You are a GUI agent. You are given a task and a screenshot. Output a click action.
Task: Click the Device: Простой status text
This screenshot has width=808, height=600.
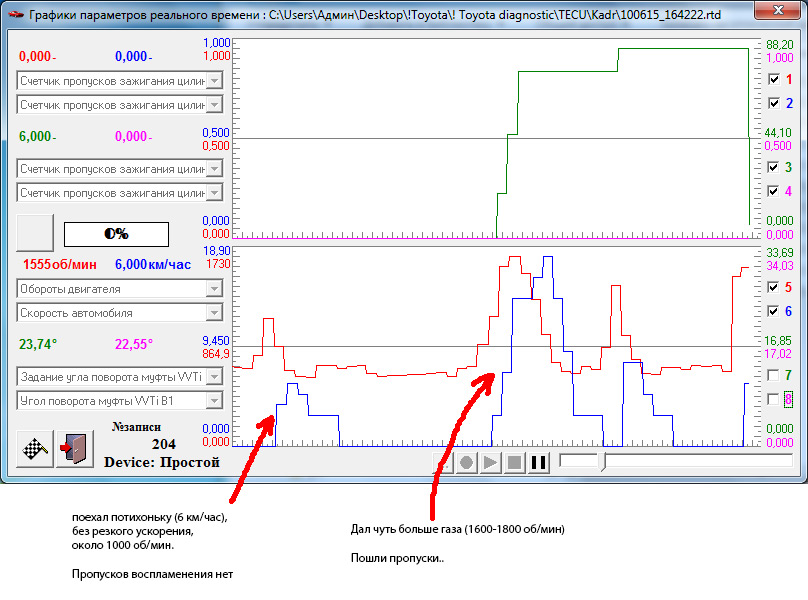pos(162,462)
